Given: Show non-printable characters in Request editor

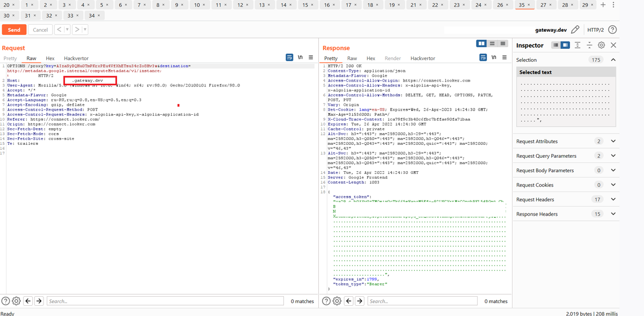Looking at the screenshot, I should pos(301,58).
